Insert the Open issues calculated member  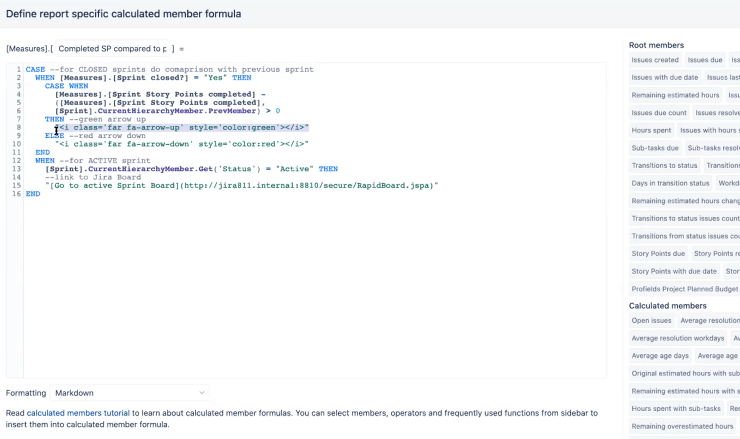pyautogui.click(x=651, y=321)
